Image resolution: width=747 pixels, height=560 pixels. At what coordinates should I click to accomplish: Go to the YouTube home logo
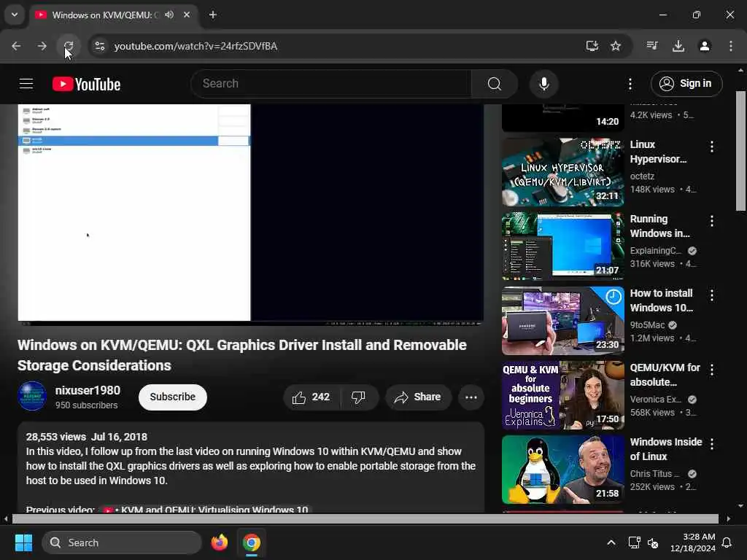point(86,85)
